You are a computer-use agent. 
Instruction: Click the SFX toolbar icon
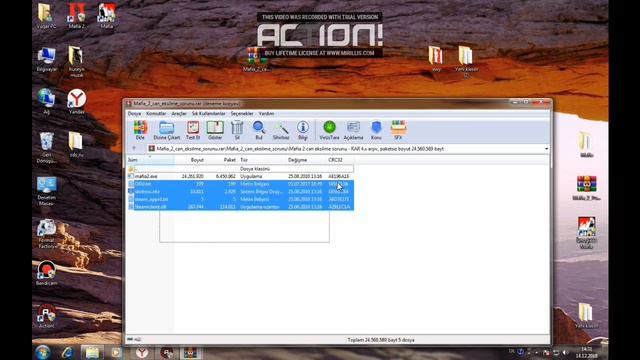pos(398,130)
